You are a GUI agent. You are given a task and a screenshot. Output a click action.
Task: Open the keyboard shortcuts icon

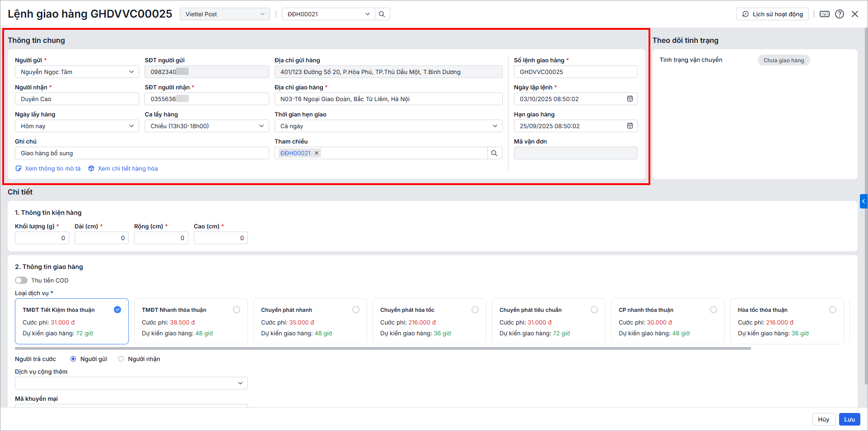point(825,14)
